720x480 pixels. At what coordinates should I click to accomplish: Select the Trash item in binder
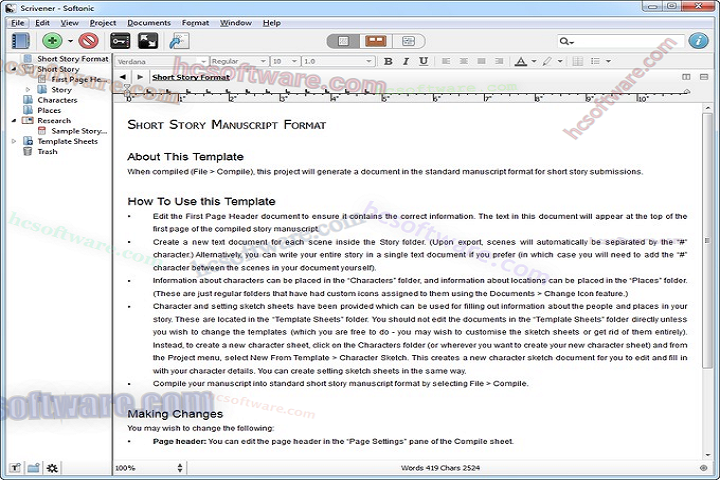point(47,152)
